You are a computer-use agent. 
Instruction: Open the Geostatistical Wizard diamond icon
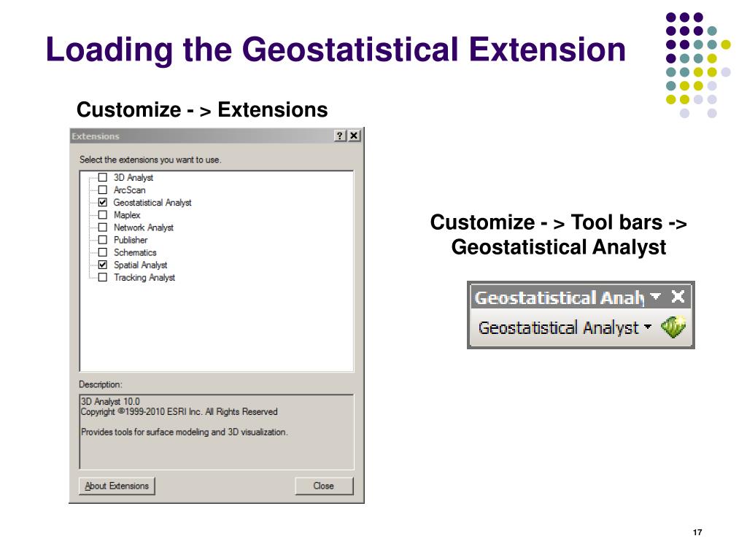point(673,327)
